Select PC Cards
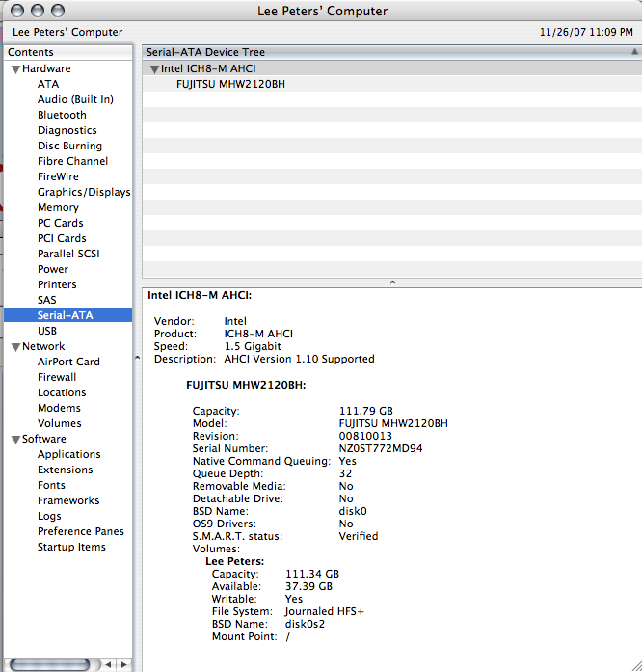The image size is (642, 672). (61, 223)
